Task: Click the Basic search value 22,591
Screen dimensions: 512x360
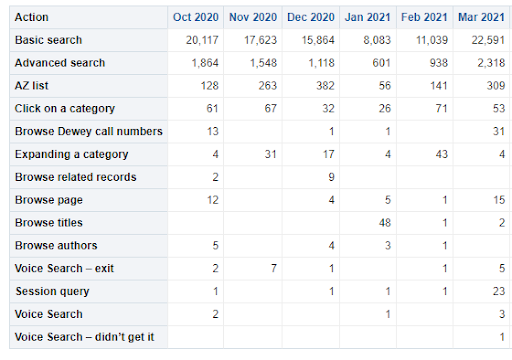Action: tap(488, 40)
